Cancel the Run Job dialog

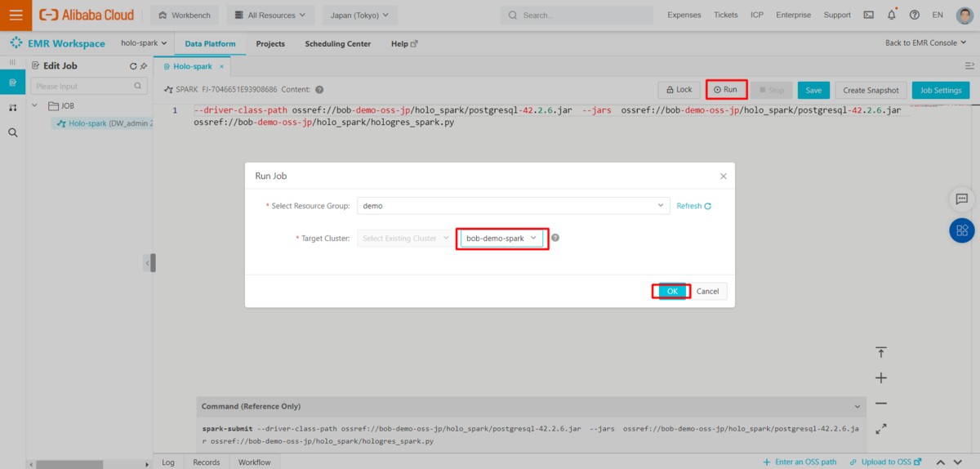tap(708, 291)
